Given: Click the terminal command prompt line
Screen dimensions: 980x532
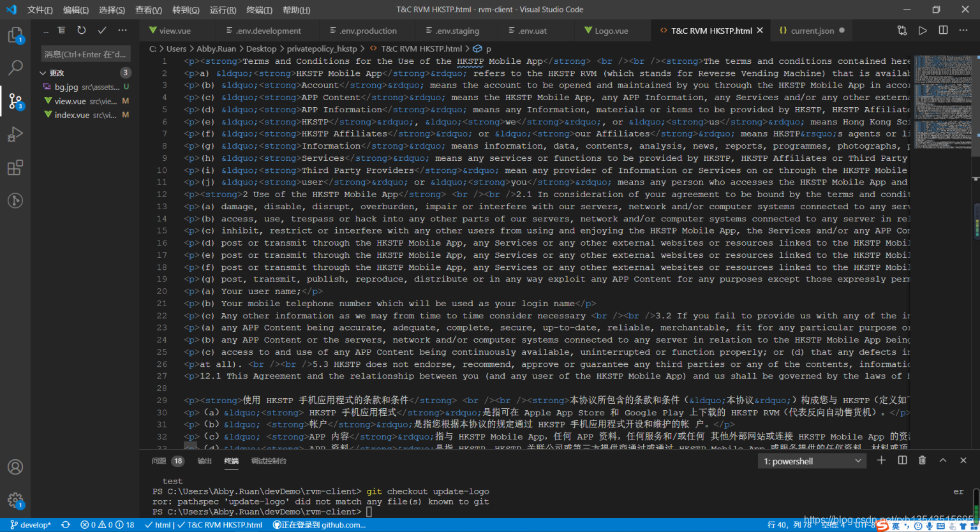Looking at the screenshot, I should (x=262, y=512).
